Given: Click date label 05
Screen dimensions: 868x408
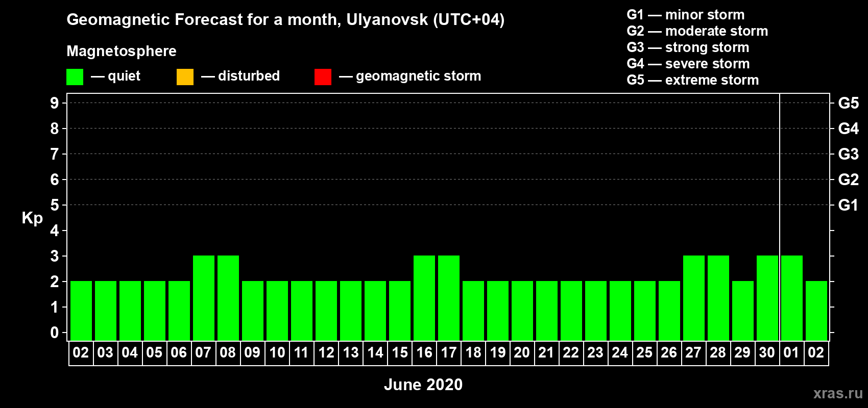Looking at the screenshot, I should tap(154, 352).
